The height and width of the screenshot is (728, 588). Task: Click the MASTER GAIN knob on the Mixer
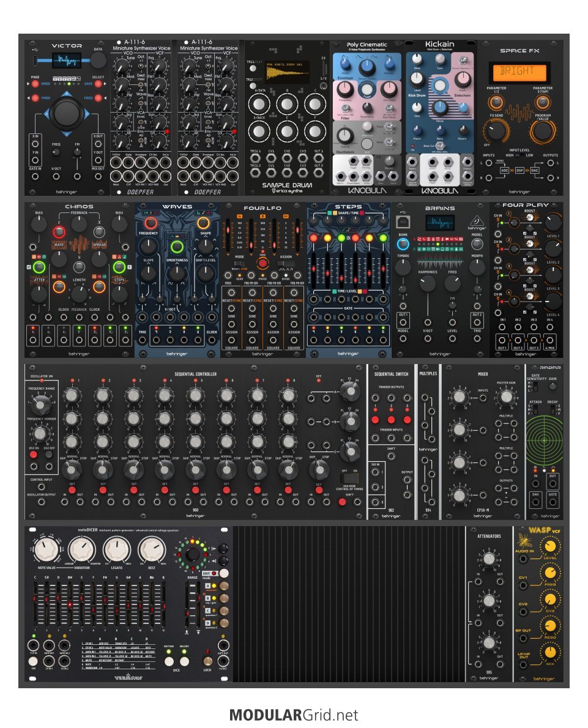click(x=506, y=396)
